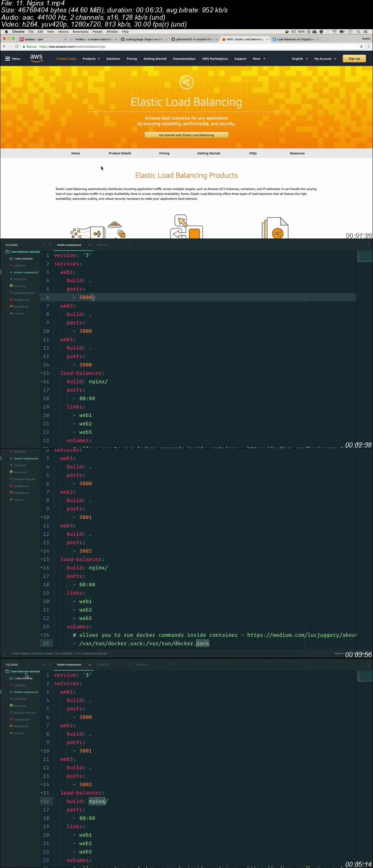Open the My Account dropdown
Image resolution: width=373 pixels, height=868 pixels.
(x=325, y=59)
